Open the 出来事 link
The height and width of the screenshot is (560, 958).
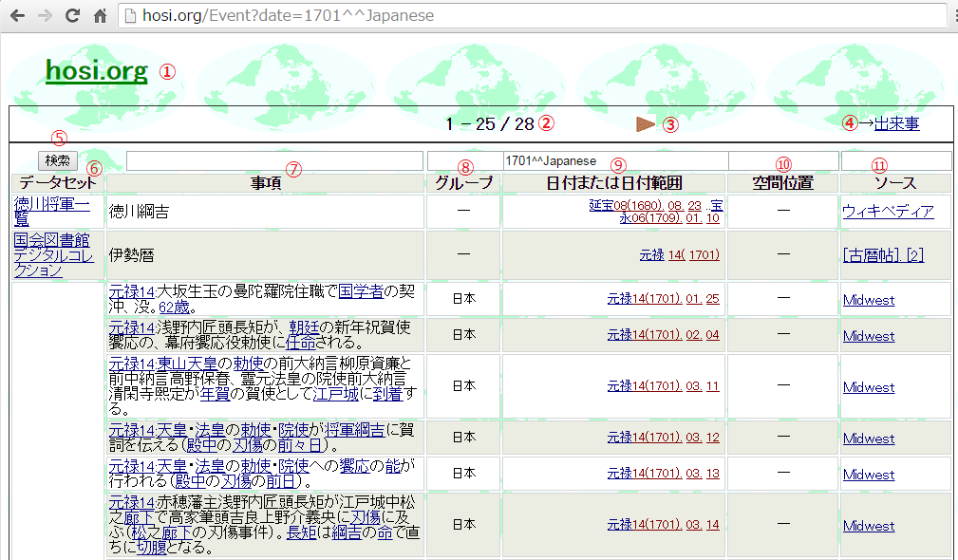(896, 123)
